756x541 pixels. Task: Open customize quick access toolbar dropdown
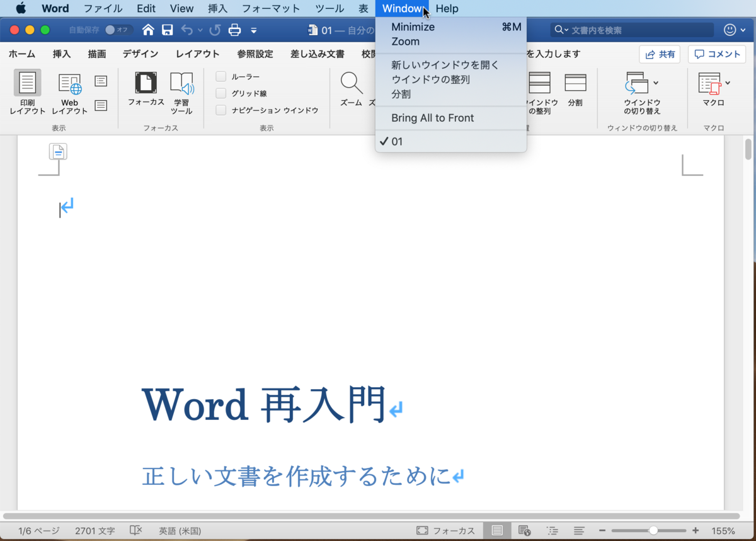click(x=253, y=30)
